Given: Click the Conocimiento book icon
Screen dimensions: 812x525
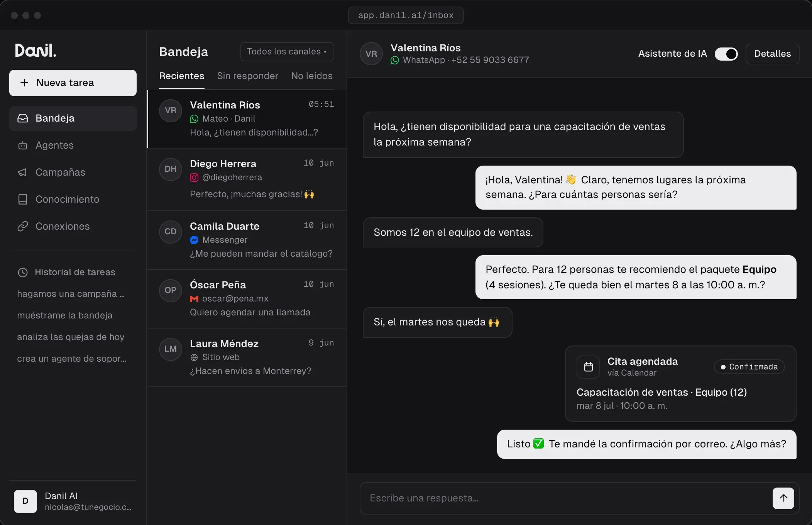Looking at the screenshot, I should pos(23,199).
